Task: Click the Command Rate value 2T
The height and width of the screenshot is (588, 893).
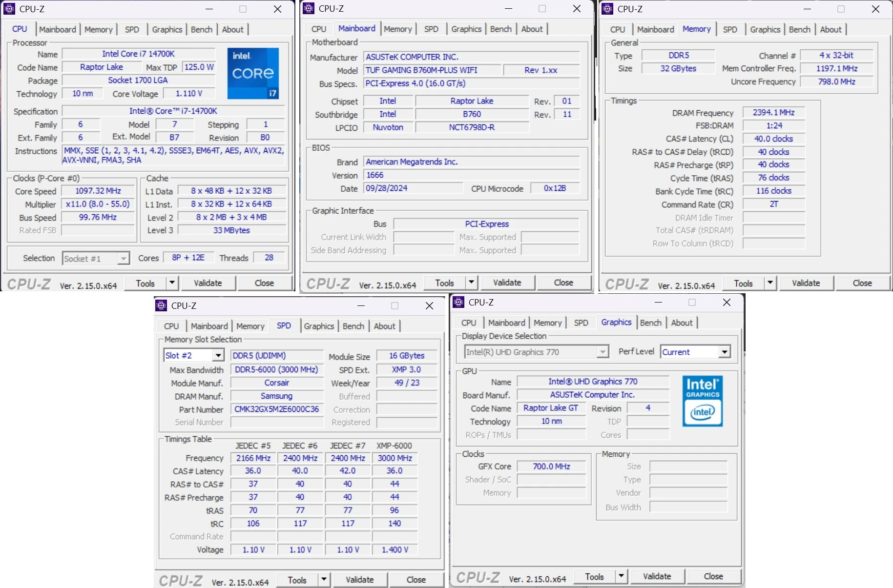Action: [x=774, y=204]
